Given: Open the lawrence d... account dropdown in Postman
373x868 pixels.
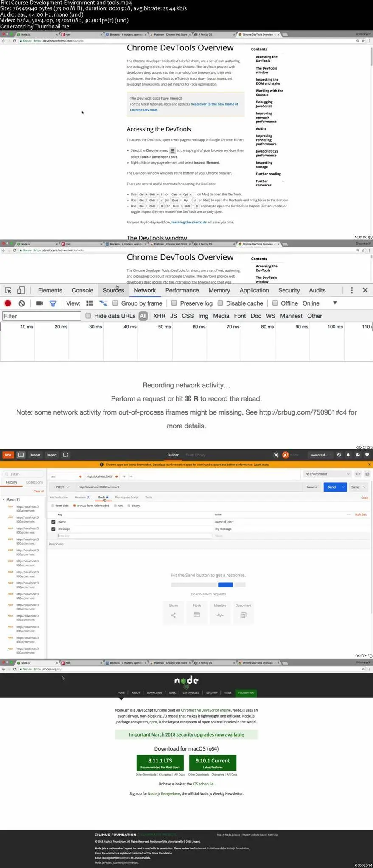Looking at the screenshot, I should pyautogui.click(x=320, y=455).
